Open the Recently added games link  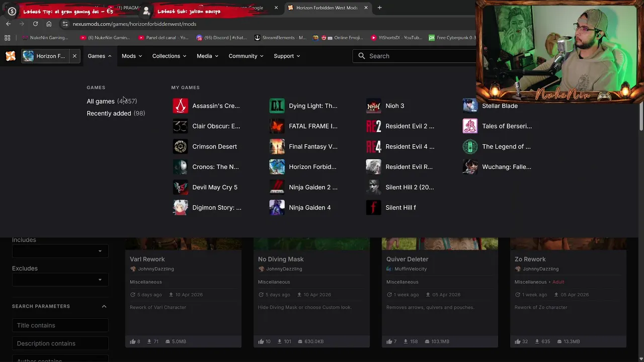click(109, 113)
